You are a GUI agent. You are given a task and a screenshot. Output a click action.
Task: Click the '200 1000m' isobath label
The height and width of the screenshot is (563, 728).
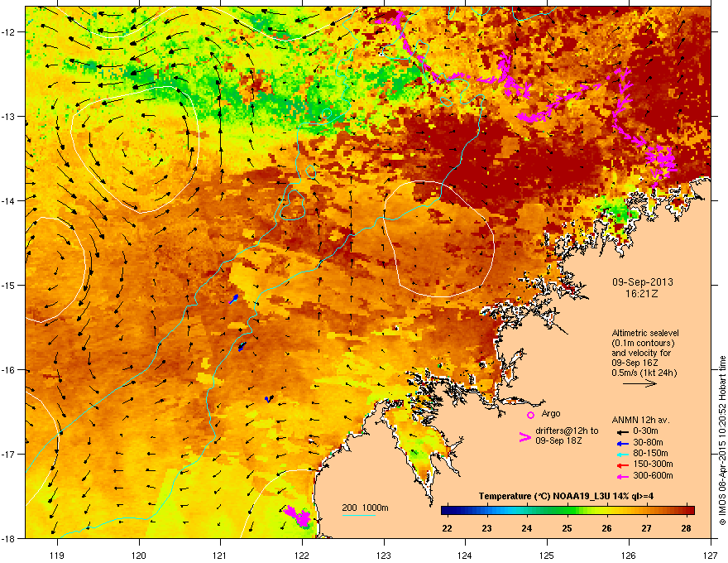pyautogui.click(x=365, y=508)
